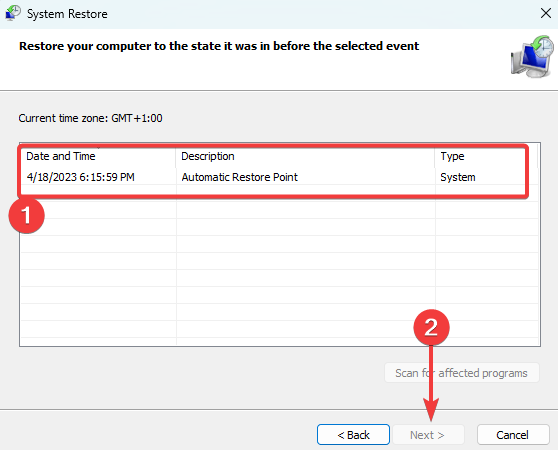Click the System type cell
The image size is (558, 450).
point(458,177)
